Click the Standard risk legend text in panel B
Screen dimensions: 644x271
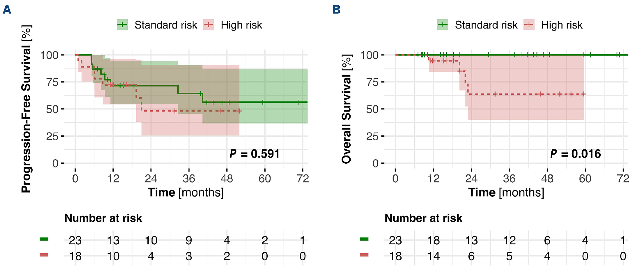tap(486, 25)
